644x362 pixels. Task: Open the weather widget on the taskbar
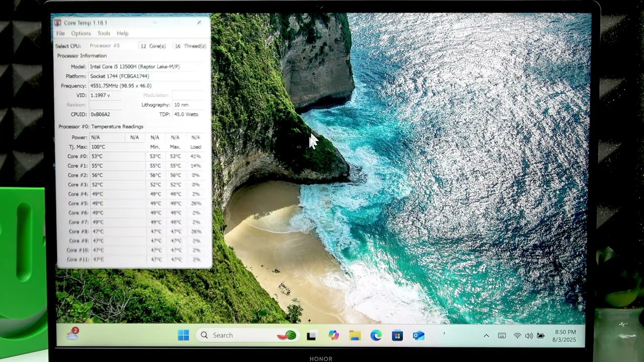[x=72, y=334]
